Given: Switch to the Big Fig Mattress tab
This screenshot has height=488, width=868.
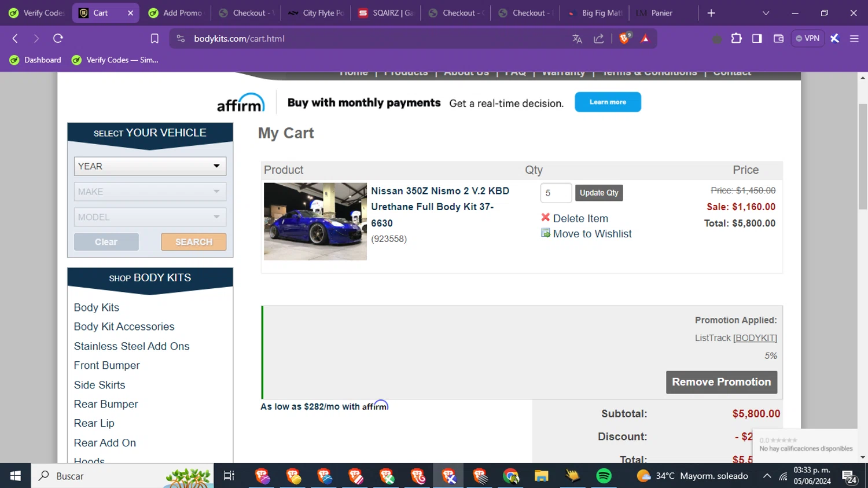Looking at the screenshot, I should tap(595, 13).
